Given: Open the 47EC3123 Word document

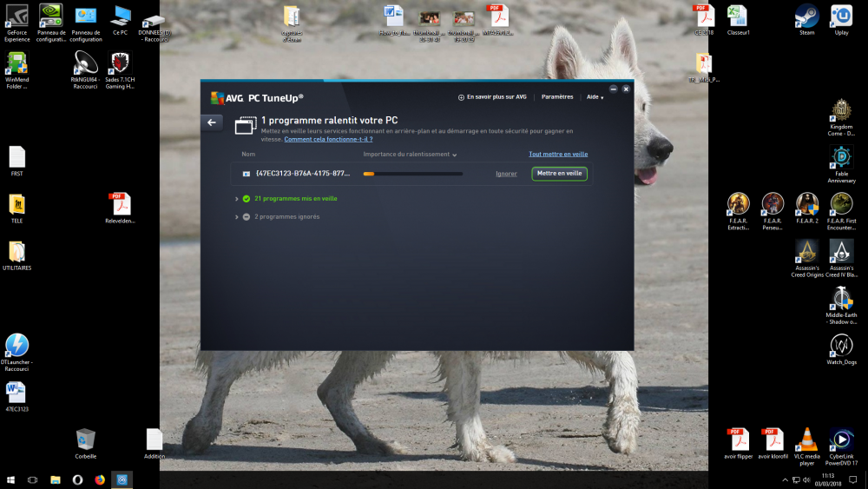Looking at the screenshot, I should [x=17, y=397].
